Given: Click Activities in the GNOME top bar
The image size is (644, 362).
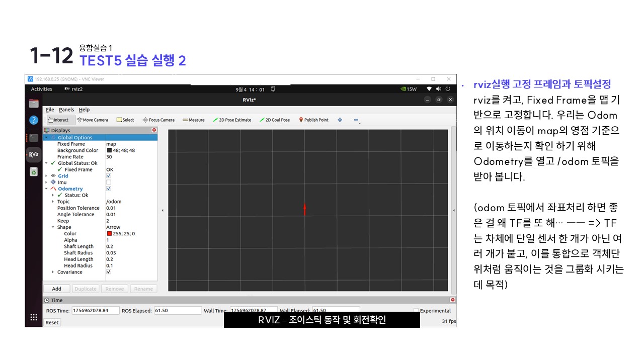Looking at the screenshot, I should [42, 89].
